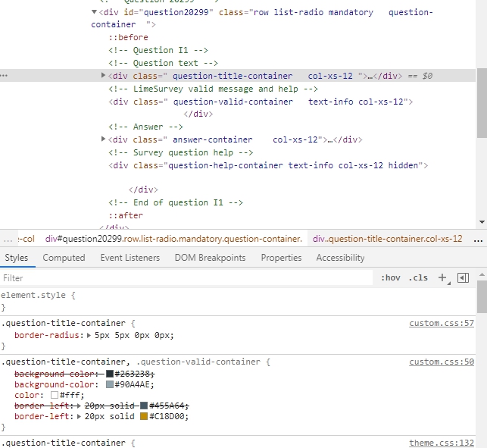Select the DOM Breakpoints tab
Image resolution: width=487 pixels, height=448 pixels.
click(210, 258)
